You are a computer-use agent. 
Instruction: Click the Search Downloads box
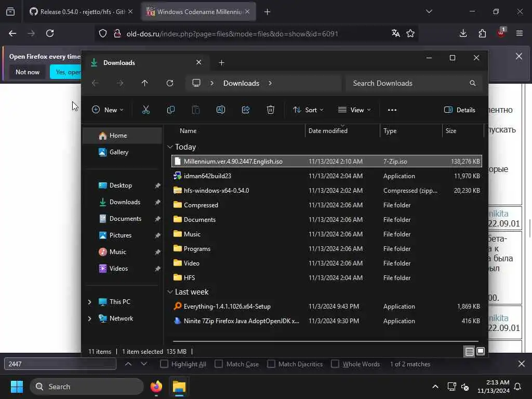tap(414, 83)
